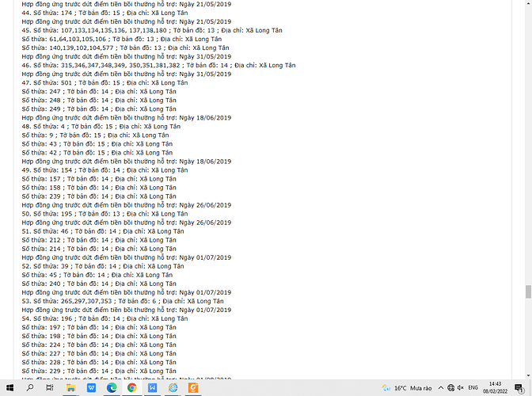
Task: Click line 'Số thửa: 197 ; Tờ bản đồ: 14'
Action: pyautogui.click(x=99, y=327)
